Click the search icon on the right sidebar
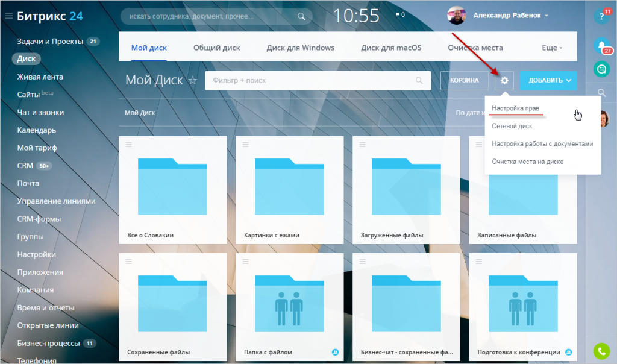This screenshot has height=364, width=617. tap(602, 93)
